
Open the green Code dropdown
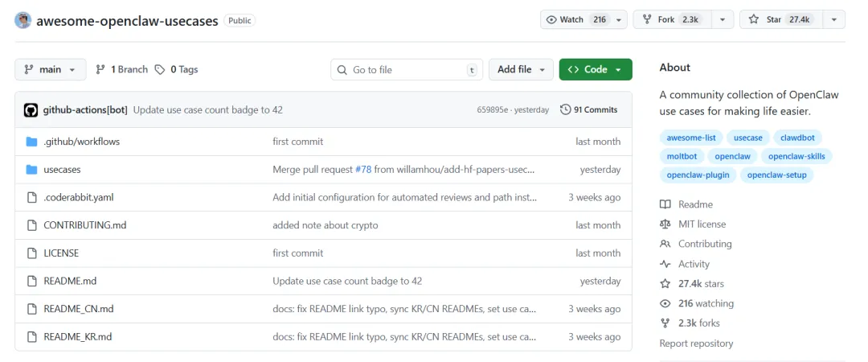[596, 69]
